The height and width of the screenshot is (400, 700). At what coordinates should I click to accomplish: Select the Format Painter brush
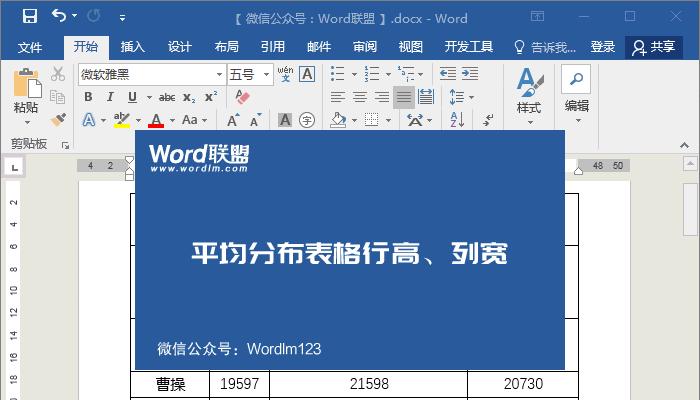[58, 120]
